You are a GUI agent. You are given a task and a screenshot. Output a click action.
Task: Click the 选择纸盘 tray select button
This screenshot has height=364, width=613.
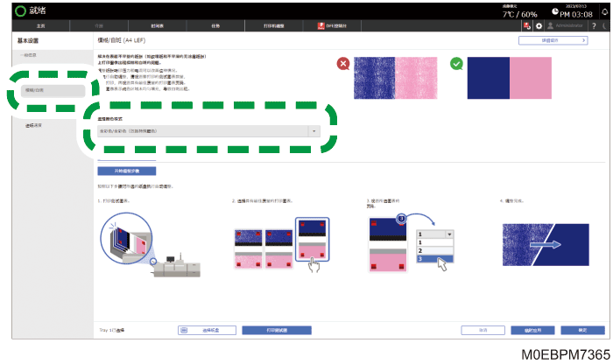pyautogui.click(x=207, y=331)
